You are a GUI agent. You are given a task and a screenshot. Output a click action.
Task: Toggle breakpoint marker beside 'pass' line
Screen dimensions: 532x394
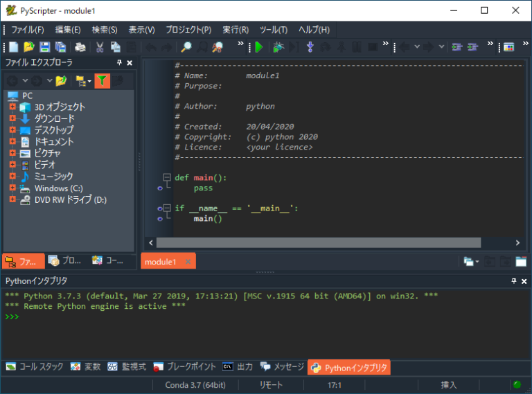pos(160,188)
